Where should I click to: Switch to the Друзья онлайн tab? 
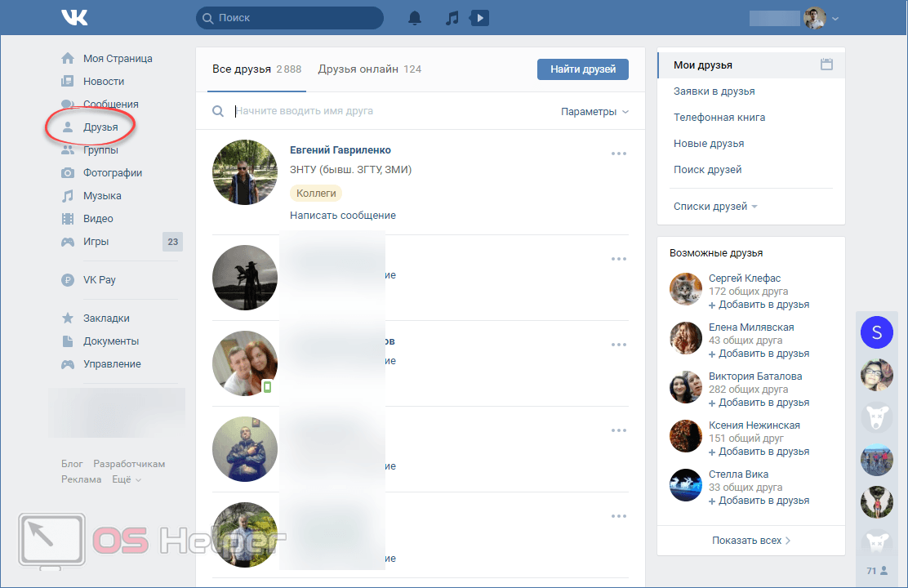[x=369, y=69]
